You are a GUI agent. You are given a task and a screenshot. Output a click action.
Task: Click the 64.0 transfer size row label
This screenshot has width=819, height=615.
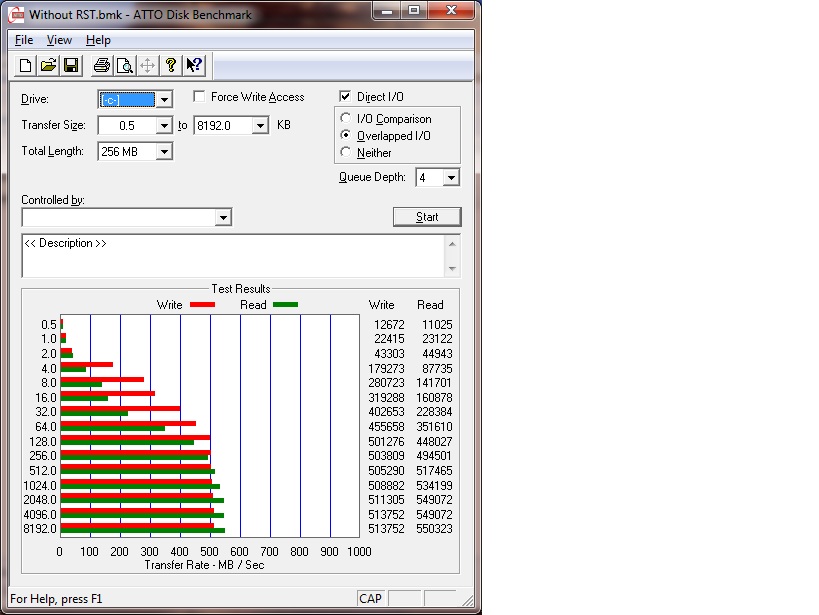tap(45, 427)
